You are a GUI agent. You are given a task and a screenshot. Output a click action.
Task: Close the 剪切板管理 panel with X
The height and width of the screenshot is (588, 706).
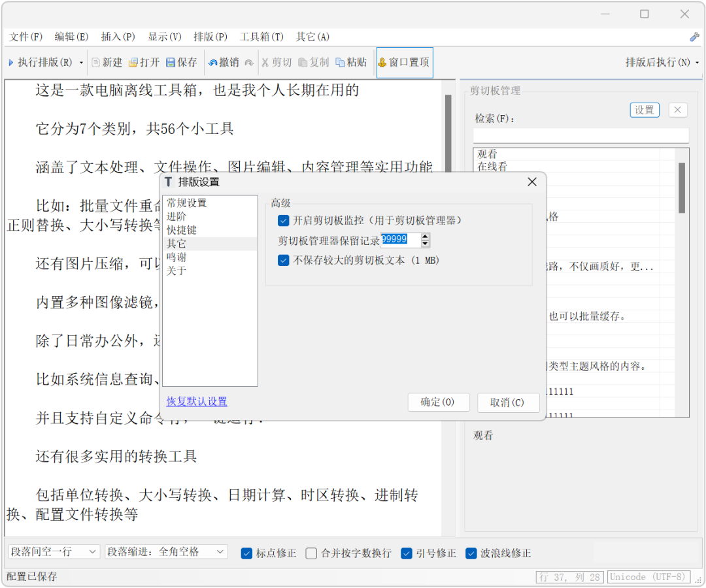678,110
